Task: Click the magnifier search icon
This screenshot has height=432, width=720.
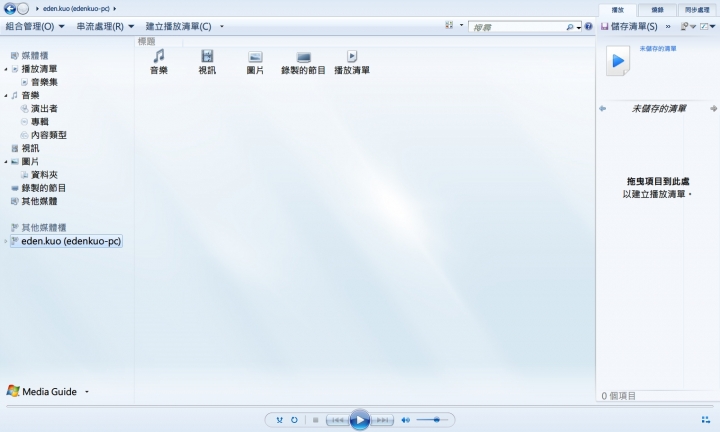Action: click(570, 27)
